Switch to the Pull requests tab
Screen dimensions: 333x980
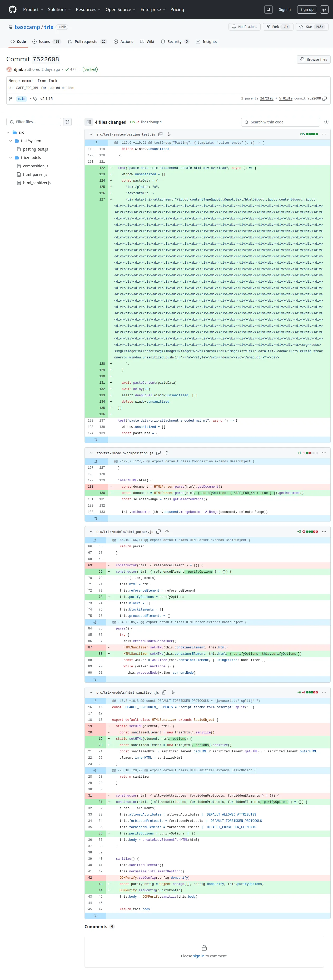87,42
